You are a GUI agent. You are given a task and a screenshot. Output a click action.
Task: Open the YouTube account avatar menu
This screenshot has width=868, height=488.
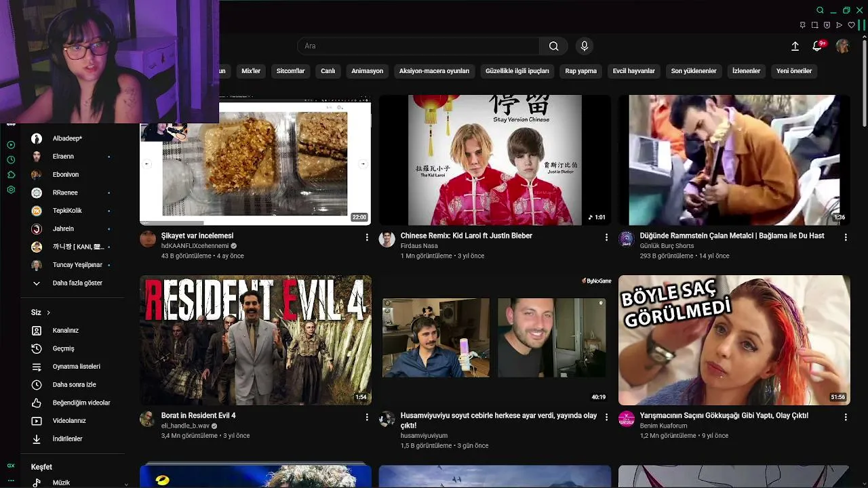point(843,46)
